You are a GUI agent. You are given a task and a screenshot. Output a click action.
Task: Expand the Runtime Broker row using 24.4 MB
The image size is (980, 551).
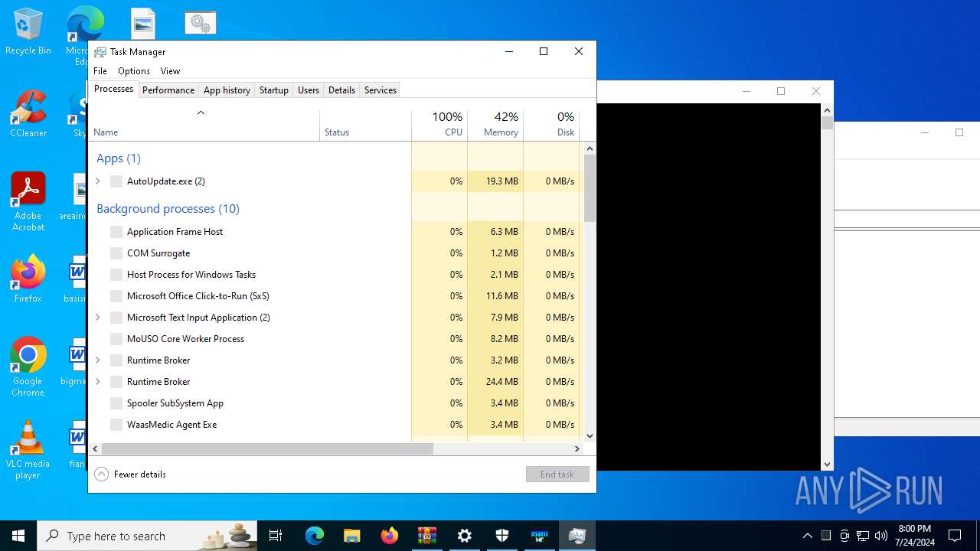point(98,382)
